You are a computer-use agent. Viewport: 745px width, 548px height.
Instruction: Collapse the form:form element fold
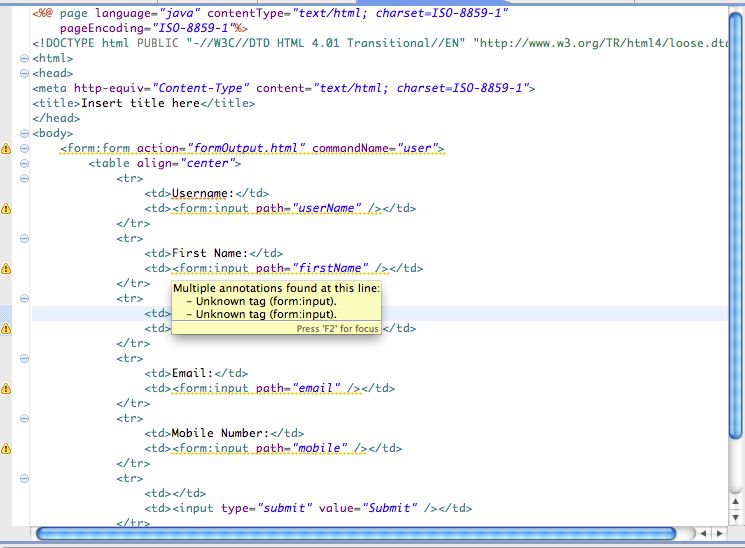click(24, 148)
